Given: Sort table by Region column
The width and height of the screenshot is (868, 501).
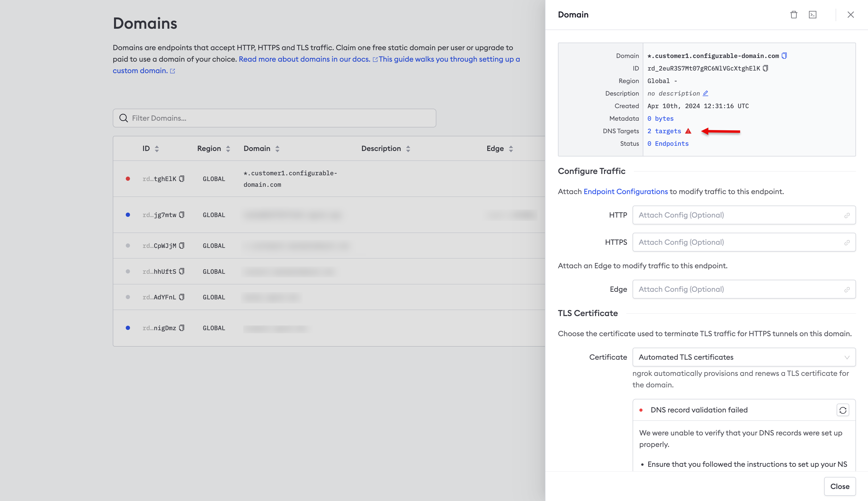Looking at the screenshot, I should tap(228, 149).
